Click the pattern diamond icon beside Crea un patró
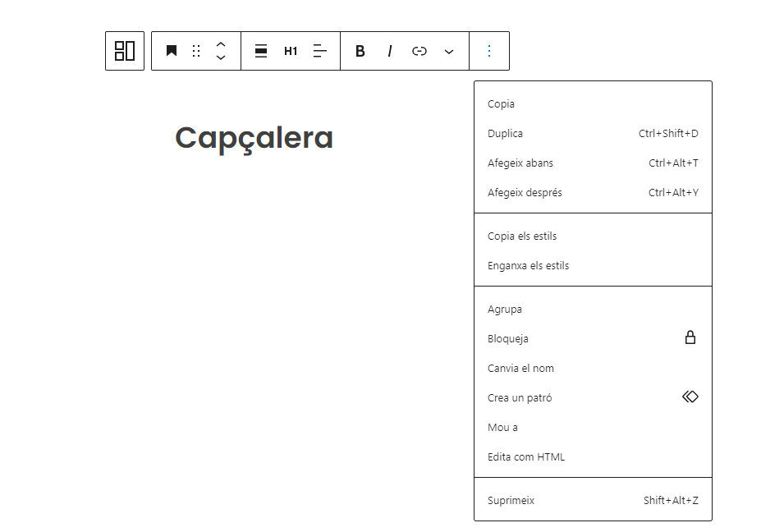The height and width of the screenshot is (532, 761). pos(690,397)
